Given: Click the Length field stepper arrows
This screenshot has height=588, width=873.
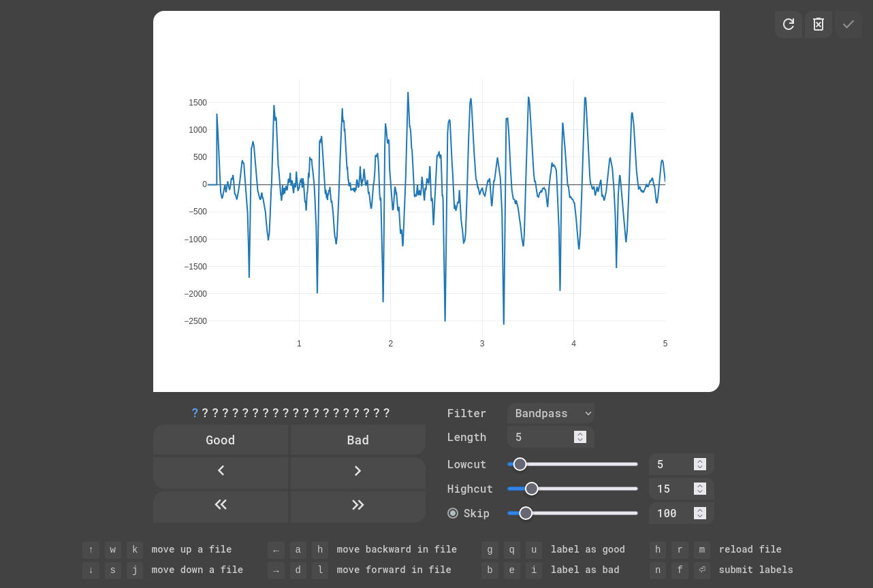Looking at the screenshot, I should [580, 437].
